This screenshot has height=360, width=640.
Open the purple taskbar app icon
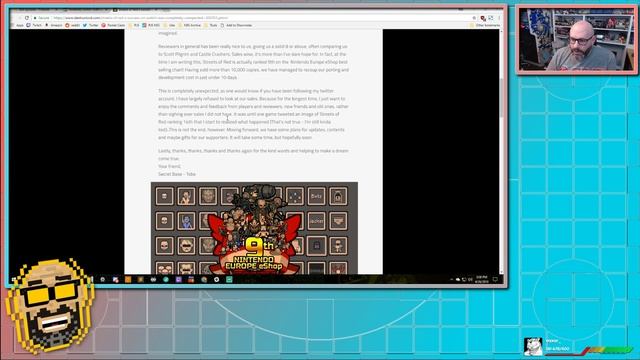tap(178, 280)
